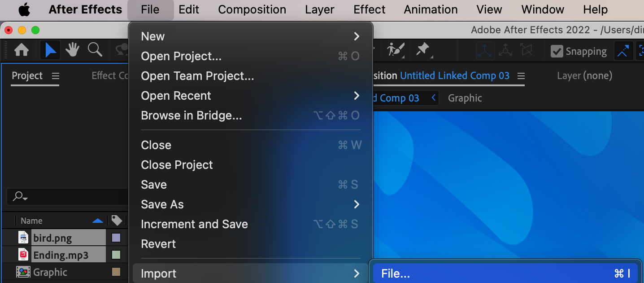This screenshot has height=283, width=644.
Task: Select the Puppet Pin tool
Action: [x=423, y=50]
